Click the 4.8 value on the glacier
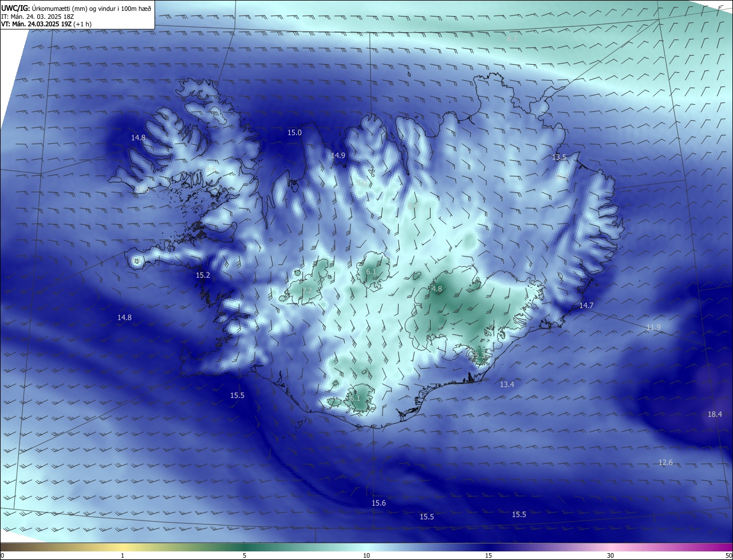 [x=437, y=289]
